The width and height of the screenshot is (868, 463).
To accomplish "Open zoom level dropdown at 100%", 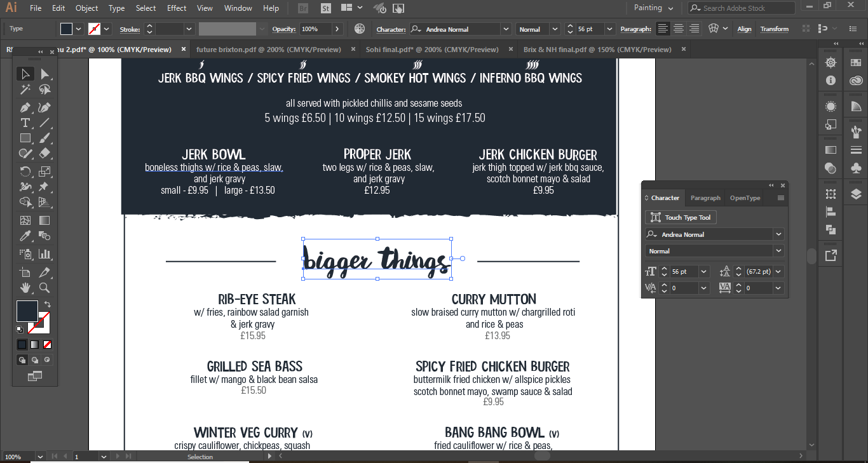I will (x=40, y=456).
